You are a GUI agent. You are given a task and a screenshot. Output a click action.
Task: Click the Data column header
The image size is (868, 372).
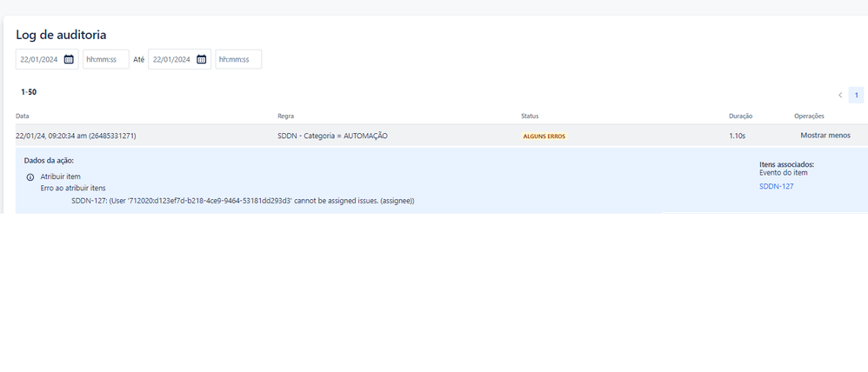point(22,116)
